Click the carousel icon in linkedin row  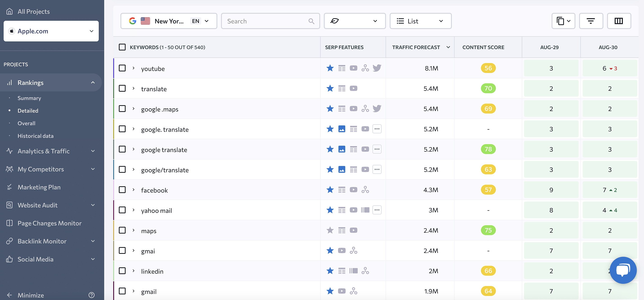(353, 270)
